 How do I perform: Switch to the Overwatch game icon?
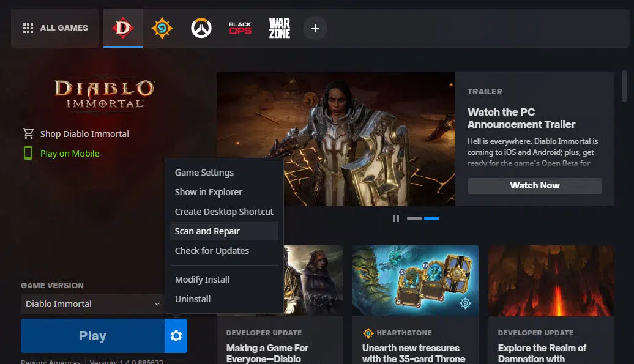click(x=201, y=28)
